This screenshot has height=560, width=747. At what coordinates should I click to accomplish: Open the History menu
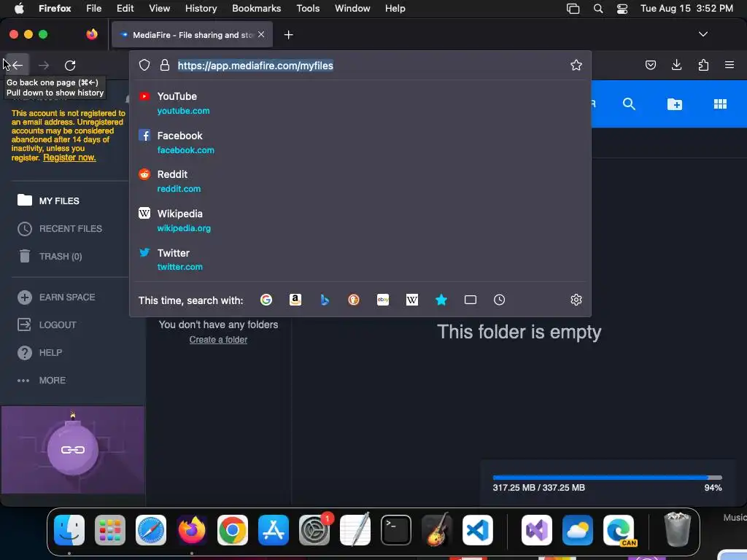201,9
